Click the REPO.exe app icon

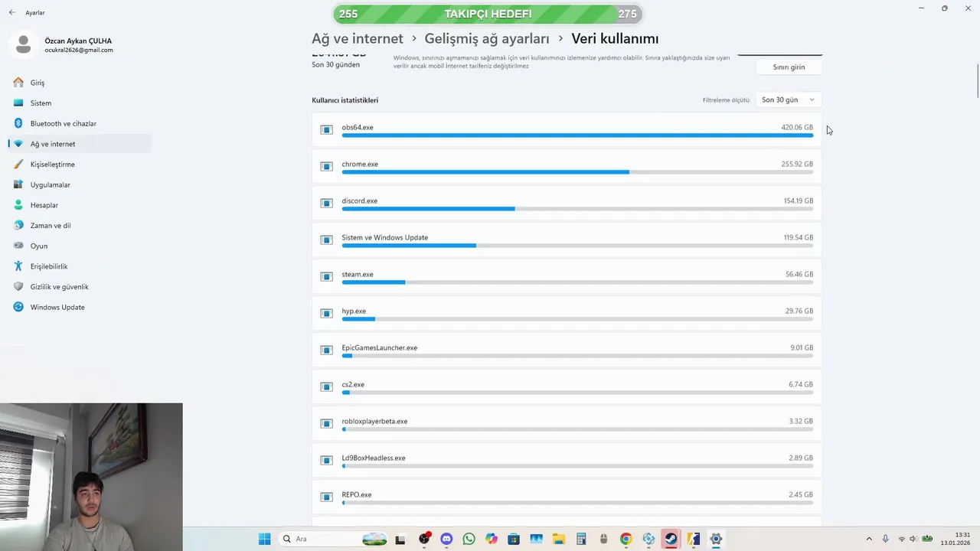(x=327, y=497)
